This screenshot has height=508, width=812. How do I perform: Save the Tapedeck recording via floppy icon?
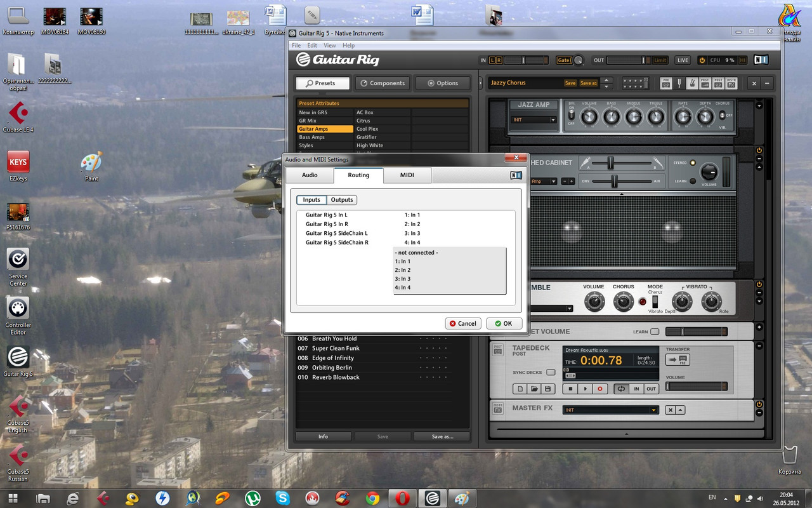tap(547, 389)
